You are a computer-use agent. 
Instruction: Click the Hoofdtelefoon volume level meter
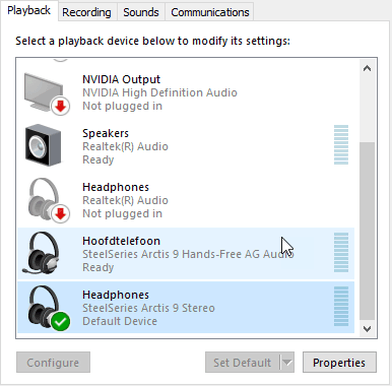tap(341, 252)
